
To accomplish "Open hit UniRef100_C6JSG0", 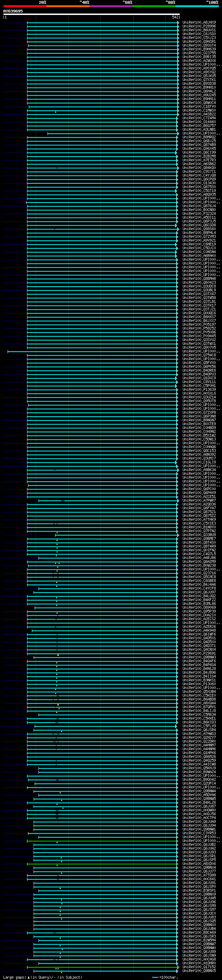I will (199, 34).
